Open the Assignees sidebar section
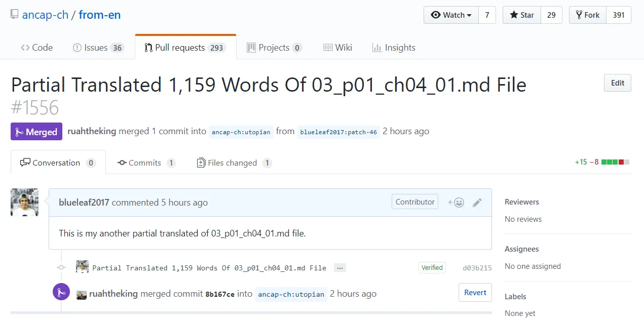 coord(522,249)
